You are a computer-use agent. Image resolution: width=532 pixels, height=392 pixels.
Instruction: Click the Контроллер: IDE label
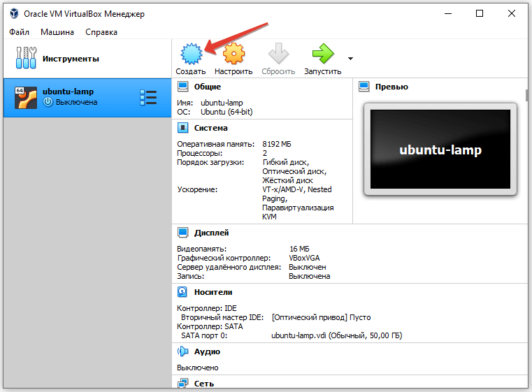tap(207, 308)
